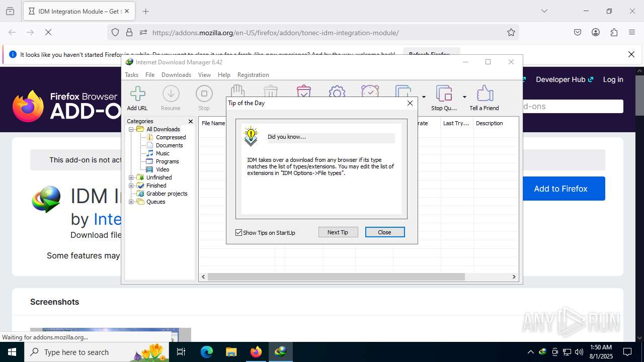The image size is (644, 362).
Task: Click the horizontal scrollbar in download list
Action: click(336, 277)
